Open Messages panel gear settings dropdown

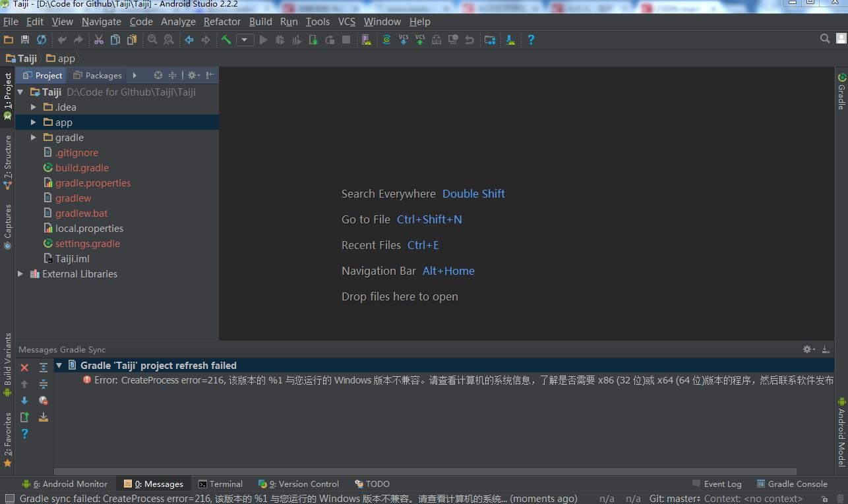(x=809, y=349)
